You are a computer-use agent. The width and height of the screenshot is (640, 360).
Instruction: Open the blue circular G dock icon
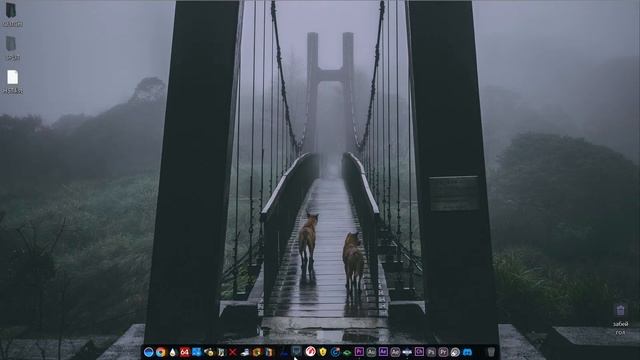[x=336, y=352]
